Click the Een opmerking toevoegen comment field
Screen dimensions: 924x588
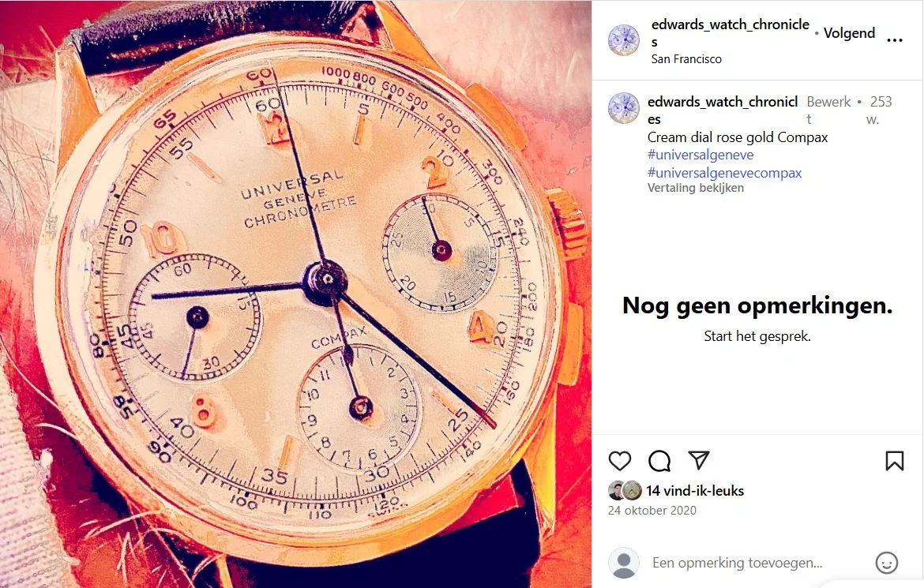(737, 563)
